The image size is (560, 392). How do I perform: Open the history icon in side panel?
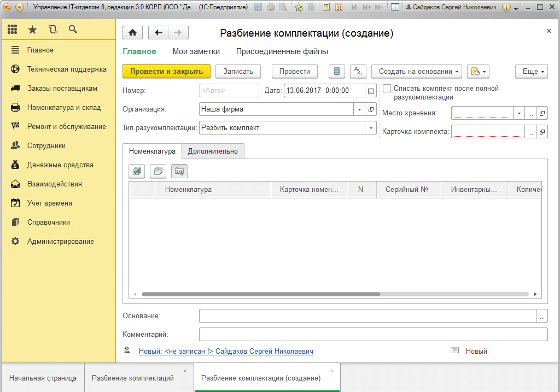53,30
